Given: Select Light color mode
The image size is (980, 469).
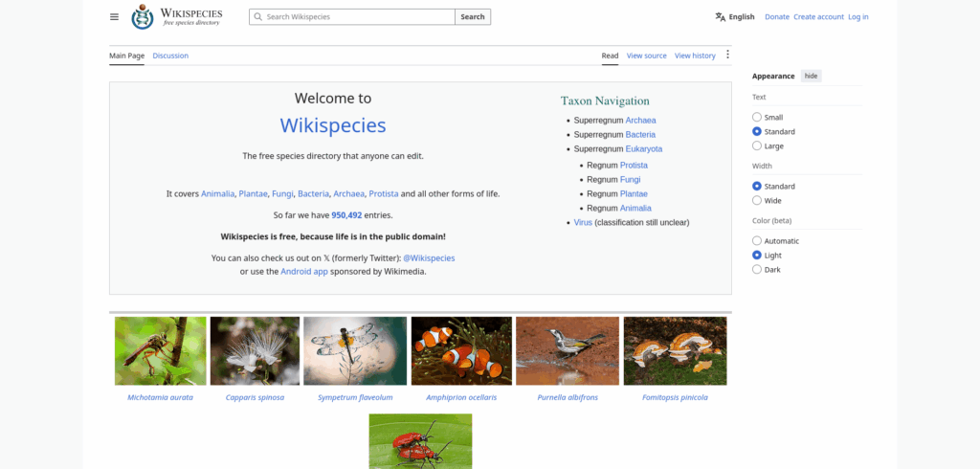Looking at the screenshot, I should click(x=757, y=256).
